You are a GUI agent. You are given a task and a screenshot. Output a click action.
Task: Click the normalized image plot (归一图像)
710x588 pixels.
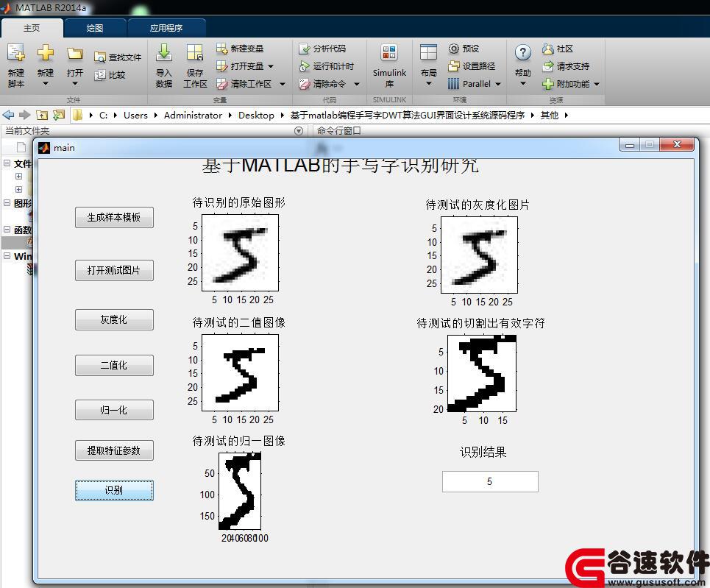[240, 491]
